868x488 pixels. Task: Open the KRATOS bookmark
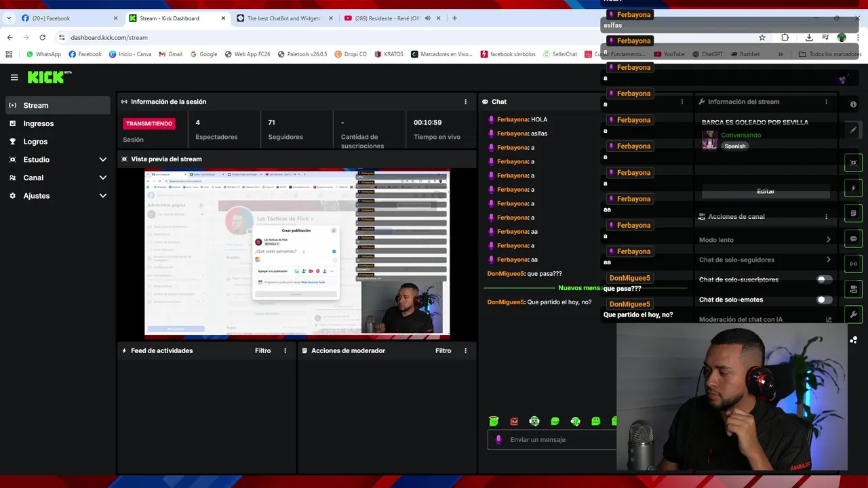click(x=389, y=54)
